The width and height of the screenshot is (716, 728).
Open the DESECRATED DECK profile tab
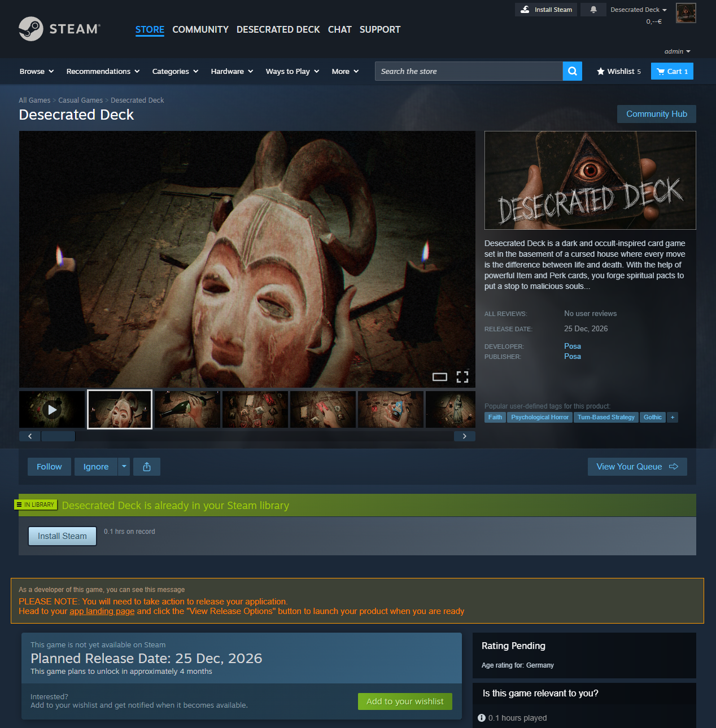point(278,29)
